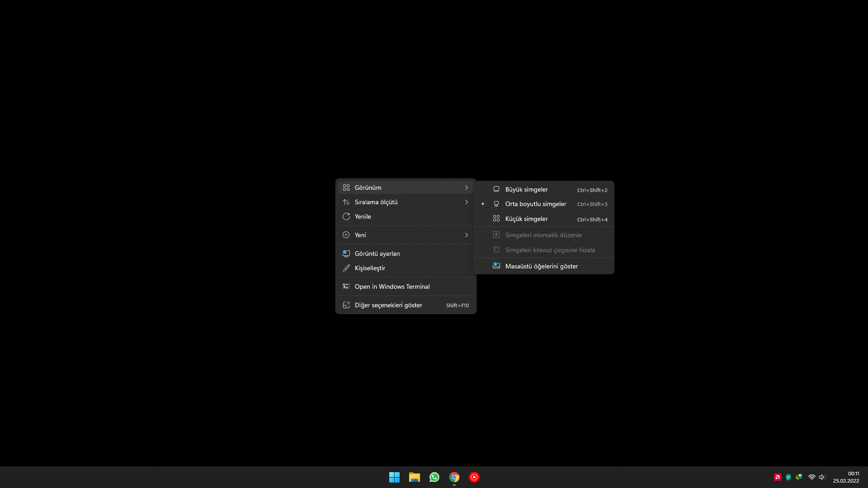Toggle Masaüstü öğelerini göster

tap(541, 266)
